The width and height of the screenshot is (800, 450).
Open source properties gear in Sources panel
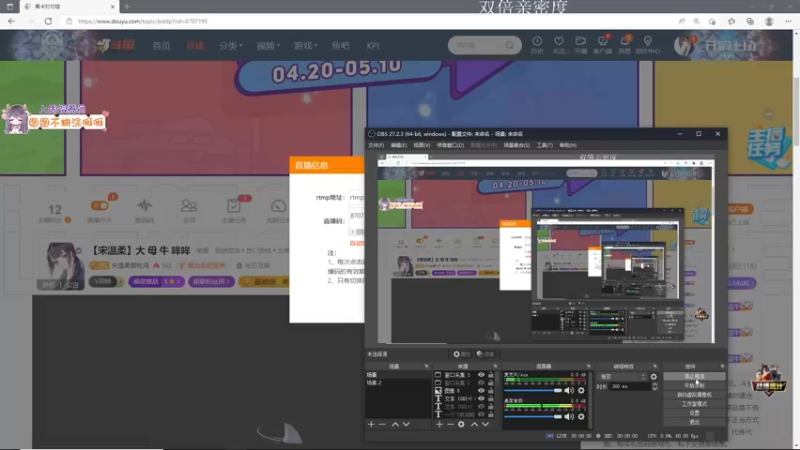[x=461, y=424]
